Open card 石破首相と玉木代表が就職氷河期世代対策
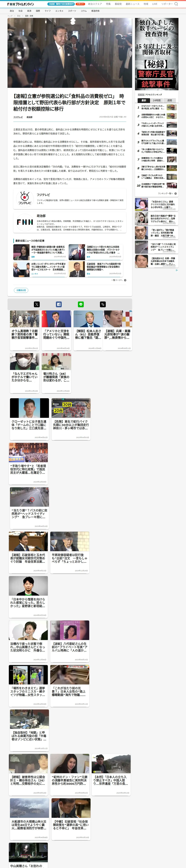 click(28, 552)
